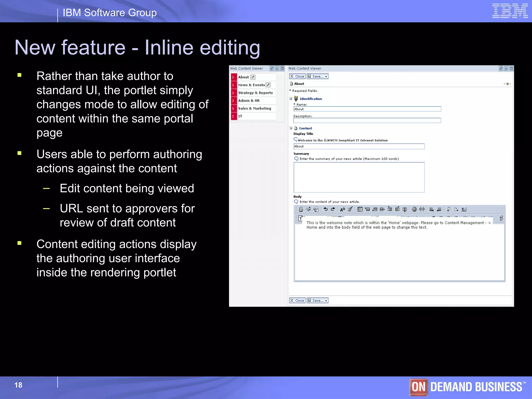
Task: Undo the last edit in the Body editor
Action: pyautogui.click(x=325, y=209)
